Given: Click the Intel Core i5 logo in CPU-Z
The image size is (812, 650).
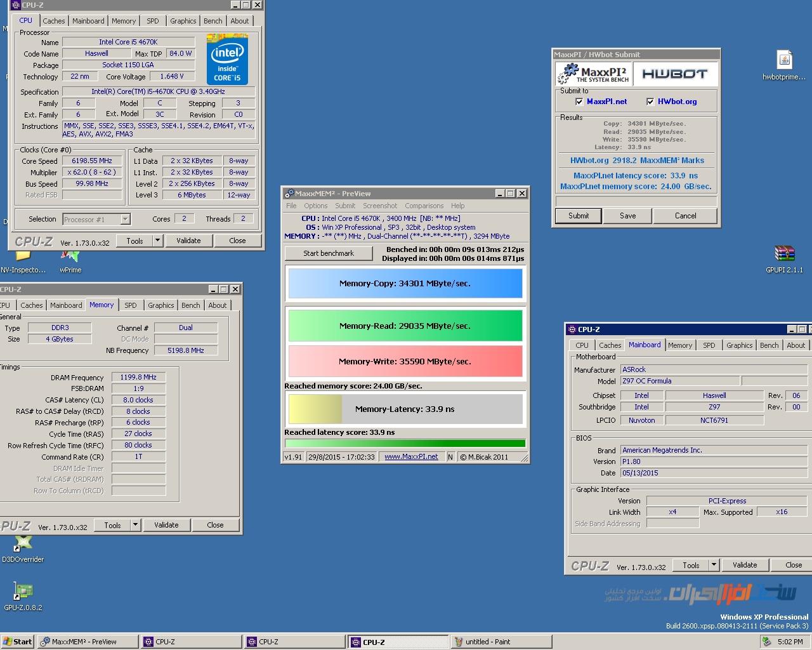Looking at the screenshot, I should coord(227,60).
